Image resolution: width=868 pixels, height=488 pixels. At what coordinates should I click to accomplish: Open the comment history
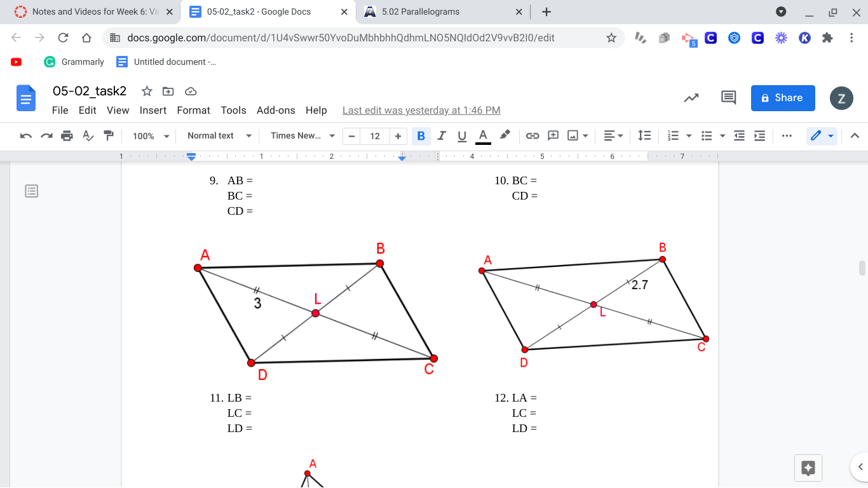click(728, 98)
